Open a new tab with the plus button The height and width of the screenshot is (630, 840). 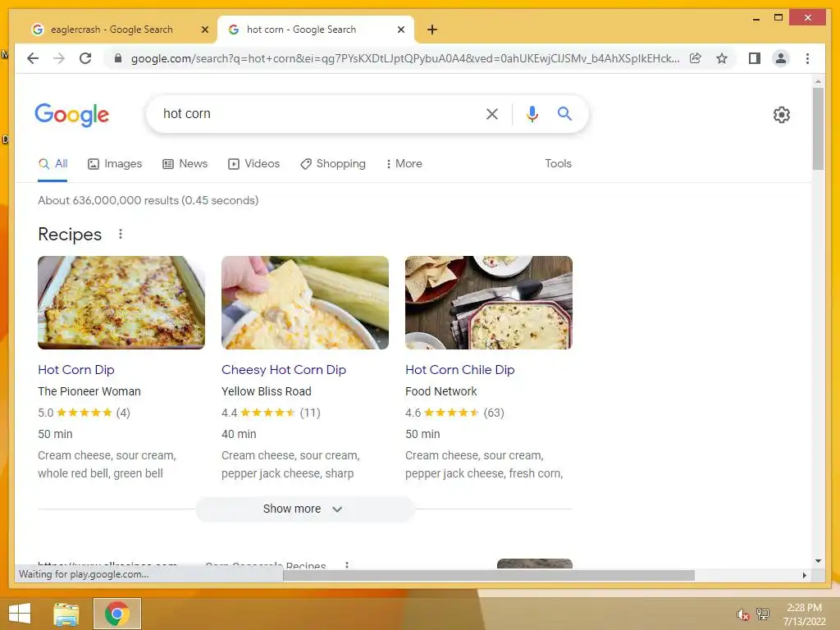click(x=432, y=30)
